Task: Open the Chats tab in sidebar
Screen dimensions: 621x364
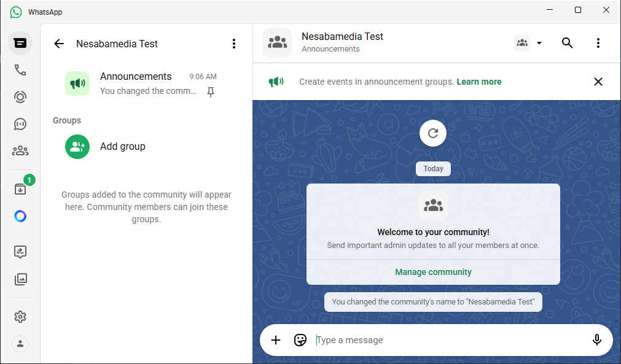Action: click(20, 43)
